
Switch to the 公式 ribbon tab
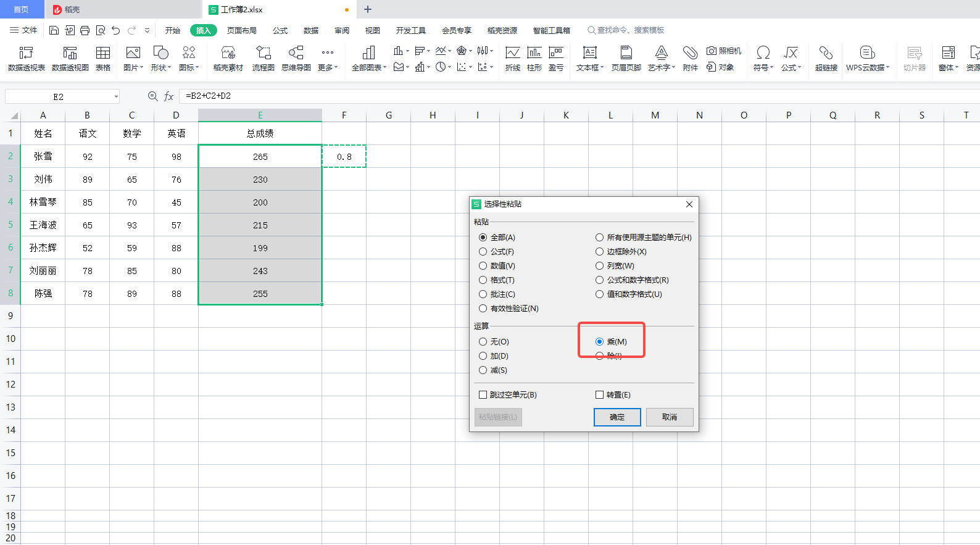[x=280, y=30]
